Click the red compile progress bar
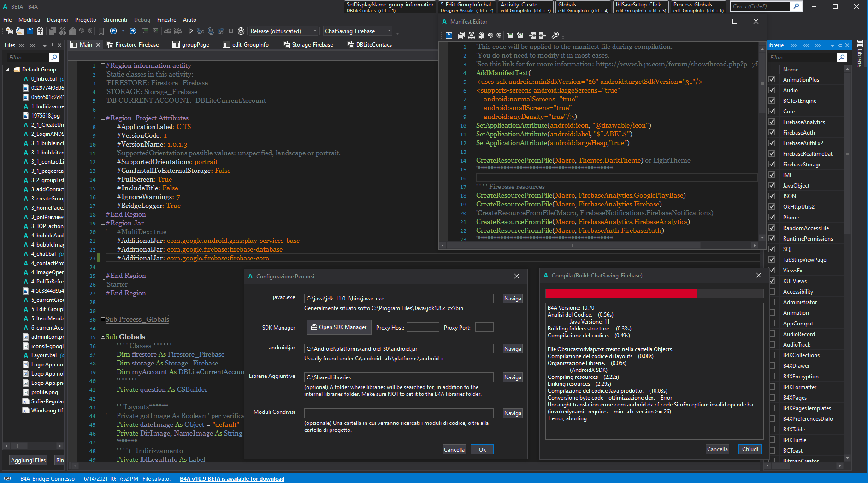Screen dimensions: 868x483 (620, 294)
